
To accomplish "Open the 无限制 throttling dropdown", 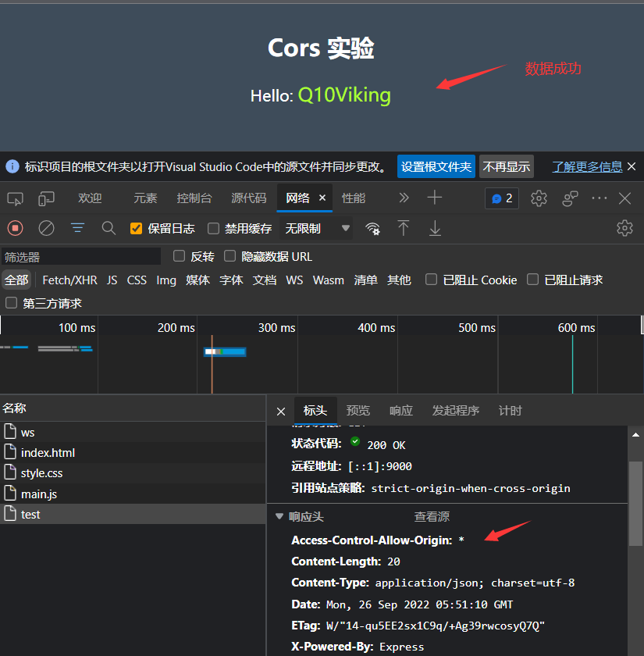I will click(317, 229).
